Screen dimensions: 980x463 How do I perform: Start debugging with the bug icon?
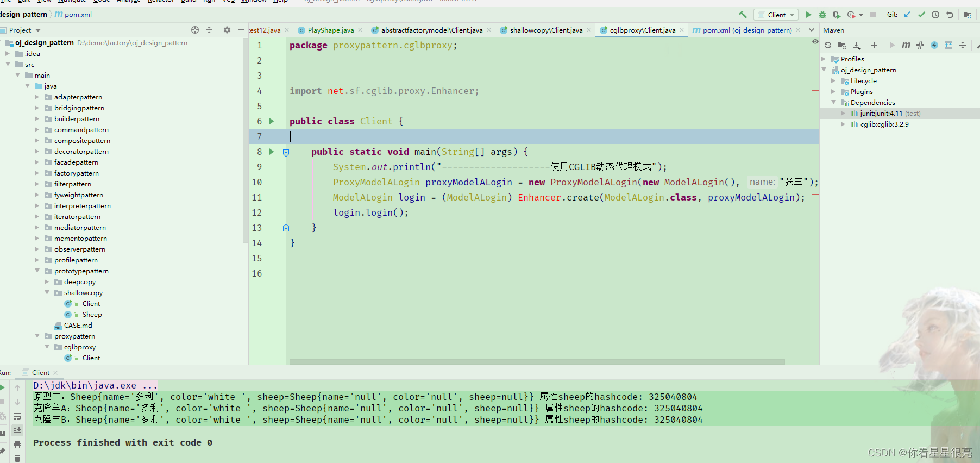pyautogui.click(x=822, y=15)
